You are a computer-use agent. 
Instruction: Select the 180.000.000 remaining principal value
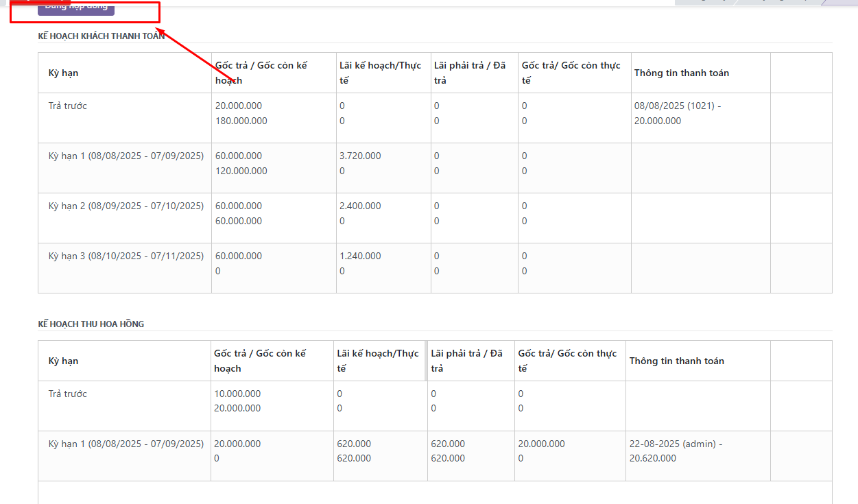click(x=241, y=121)
